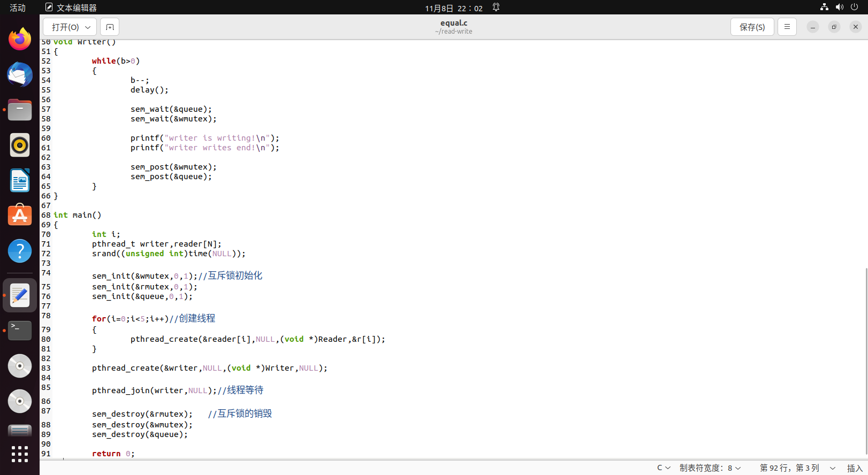The height and width of the screenshot is (475, 868).
Task: Click the 'sem_init(&queue,0,1);' line
Action: pyautogui.click(x=142, y=296)
